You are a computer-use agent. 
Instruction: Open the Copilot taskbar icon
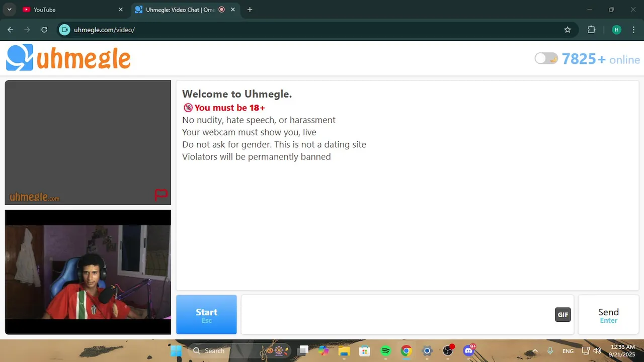click(324, 350)
